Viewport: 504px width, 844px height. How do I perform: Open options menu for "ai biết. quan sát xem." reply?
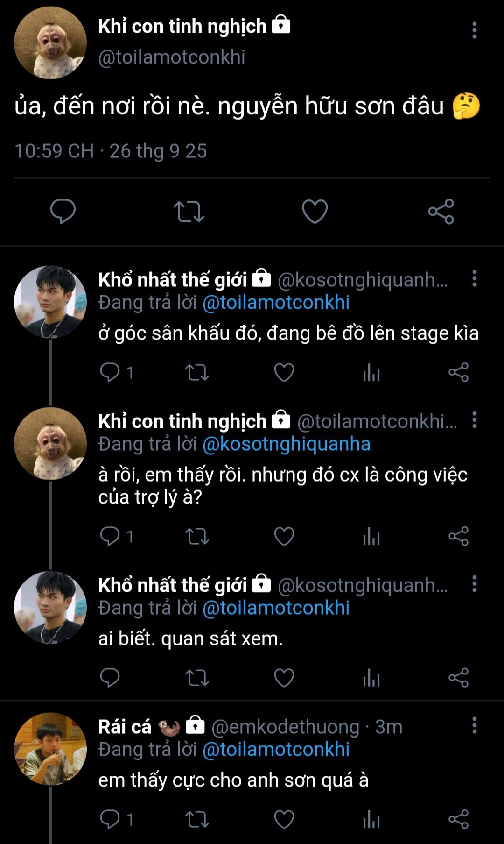(474, 584)
